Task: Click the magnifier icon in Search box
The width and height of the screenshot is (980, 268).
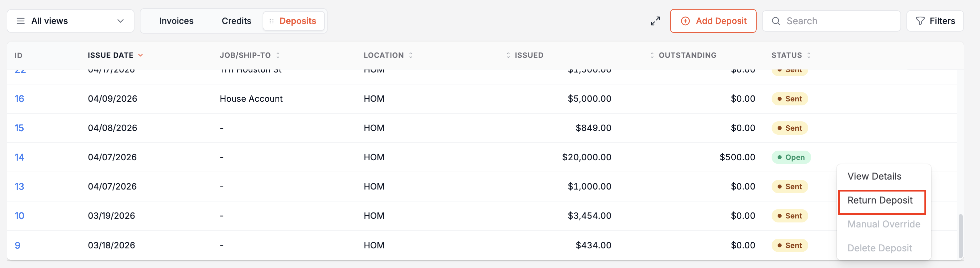Action: [x=776, y=21]
